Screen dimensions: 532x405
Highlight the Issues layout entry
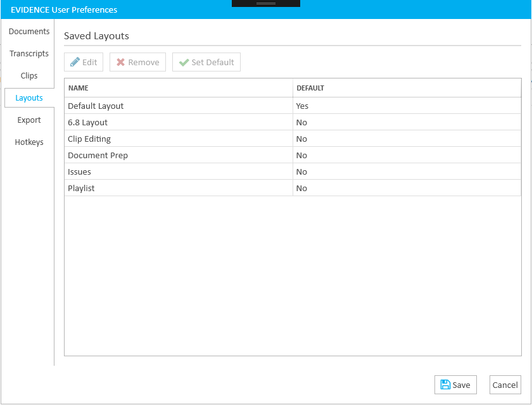click(79, 172)
